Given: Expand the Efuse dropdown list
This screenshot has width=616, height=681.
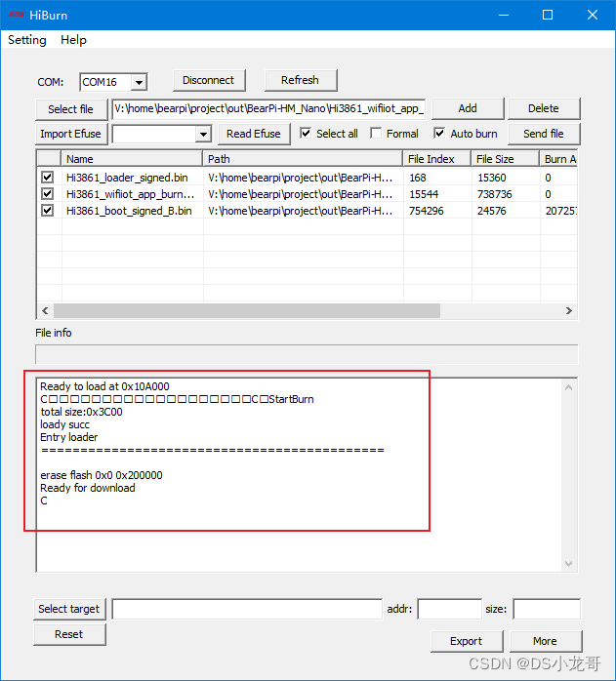Looking at the screenshot, I should (203, 134).
